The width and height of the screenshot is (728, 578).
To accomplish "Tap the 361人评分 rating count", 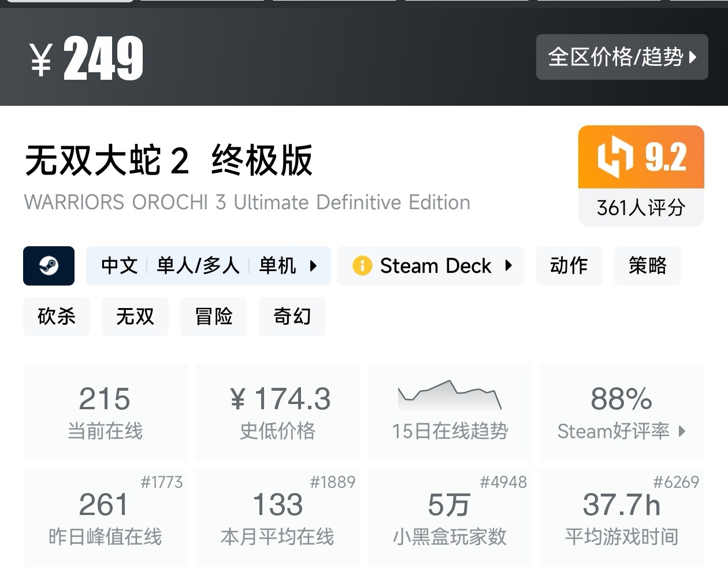I will (x=641, y=208).
